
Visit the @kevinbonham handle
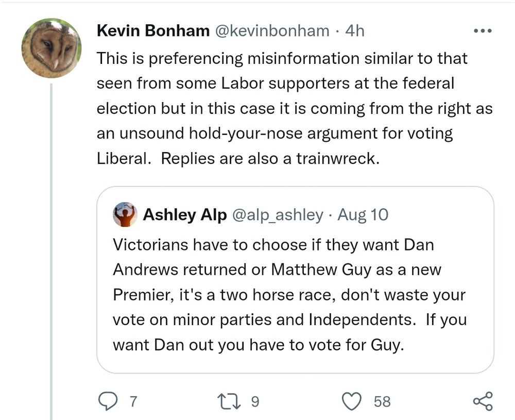point(271,31)
